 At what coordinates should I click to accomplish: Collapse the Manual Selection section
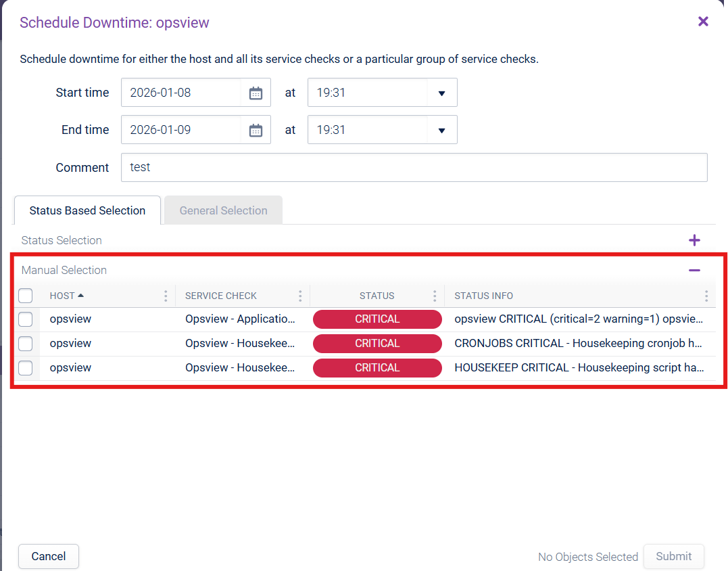[x=694, y=270]
